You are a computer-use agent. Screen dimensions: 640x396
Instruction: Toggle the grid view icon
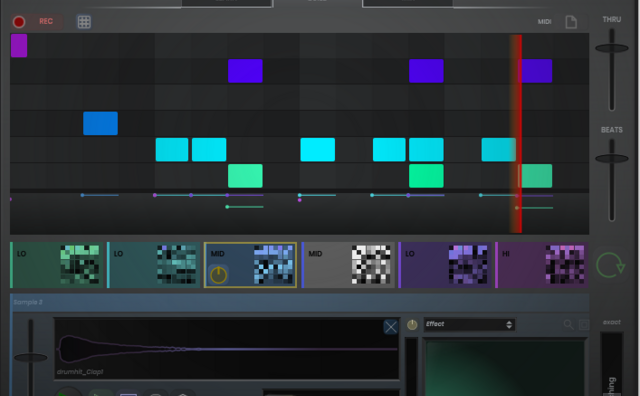pyautogui.click(x=84, y=22)
